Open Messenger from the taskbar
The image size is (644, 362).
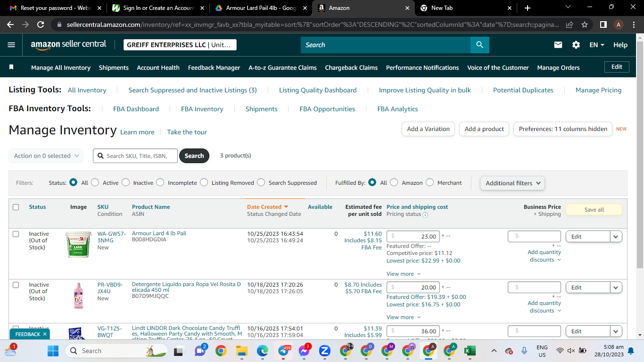pyautogui.click(x=304, y=351)
